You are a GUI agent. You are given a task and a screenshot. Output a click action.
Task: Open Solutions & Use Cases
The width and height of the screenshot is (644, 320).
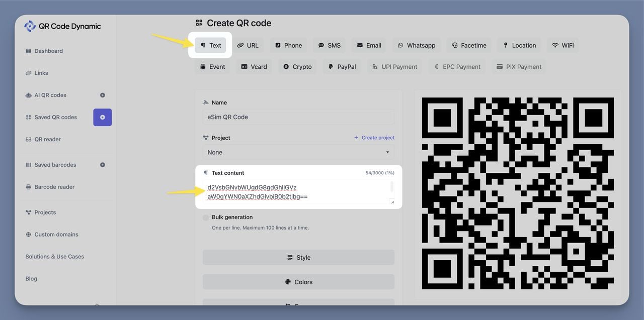55,257
